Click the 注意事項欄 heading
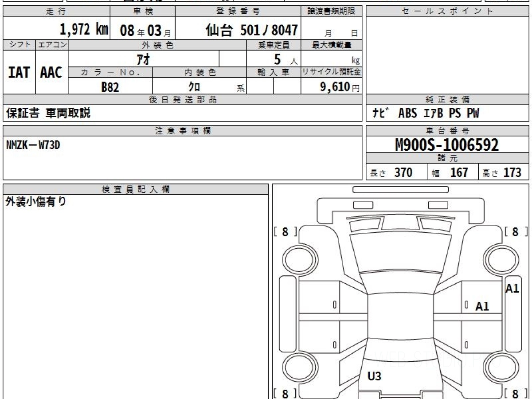 [182, 130]
